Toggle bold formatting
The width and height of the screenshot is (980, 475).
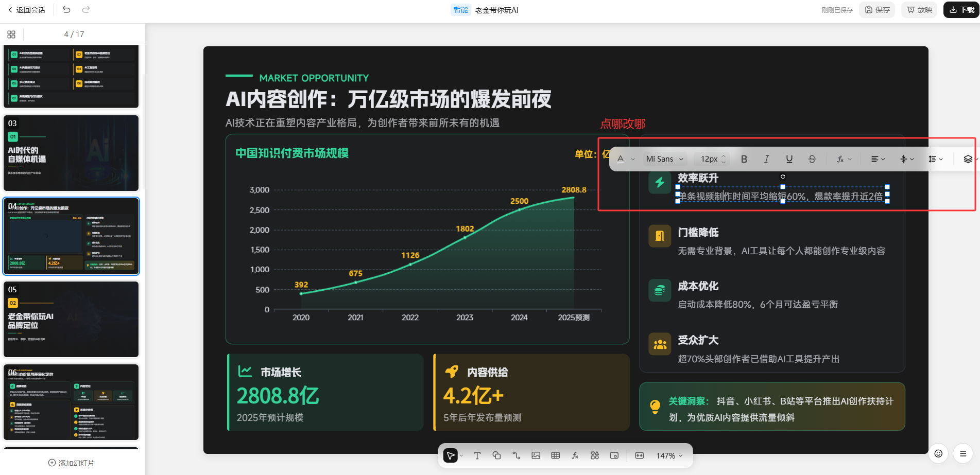click(x=744, y=159)
